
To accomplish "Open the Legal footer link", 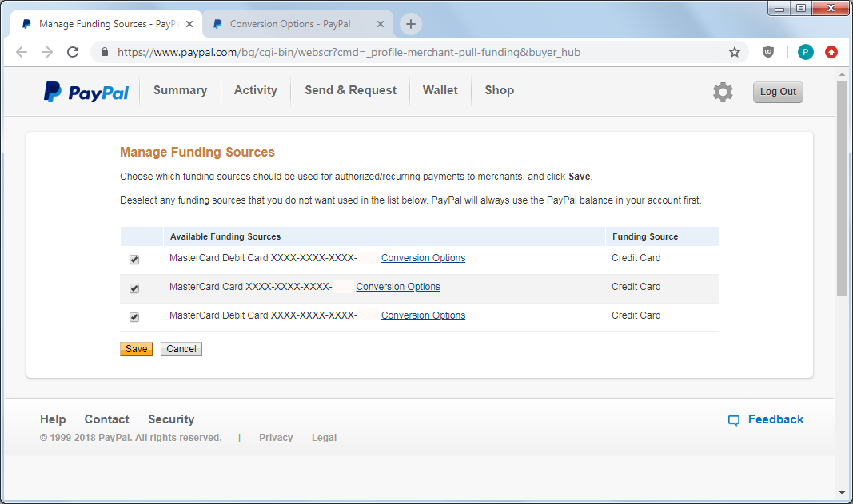I will [325, 438].
